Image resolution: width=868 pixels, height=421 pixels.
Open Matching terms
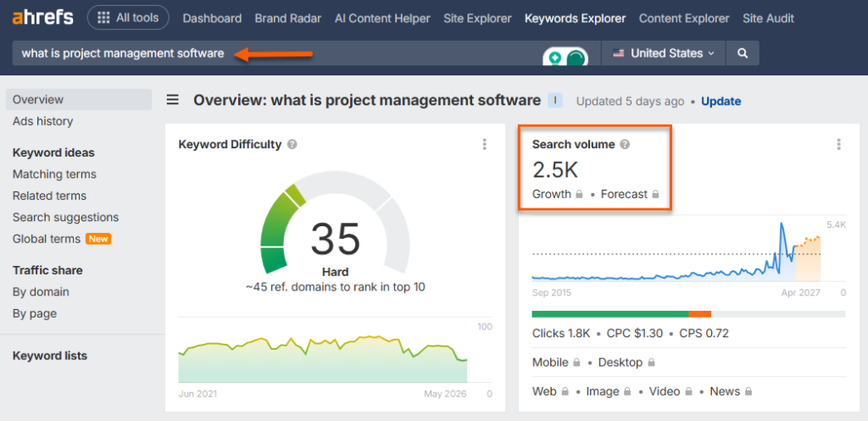click(54, 174)
